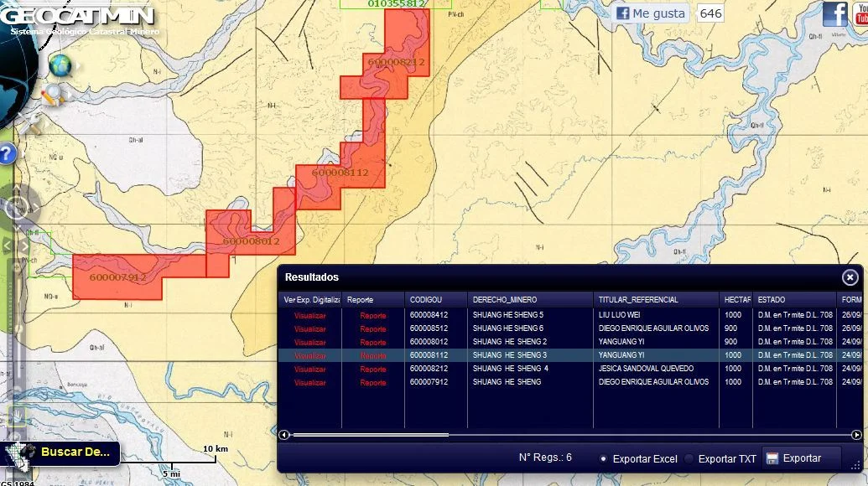Select the Exportar TXT radio option
This screenshot has height=486, width=868.
pyautogui.click(x=689, y=458)
